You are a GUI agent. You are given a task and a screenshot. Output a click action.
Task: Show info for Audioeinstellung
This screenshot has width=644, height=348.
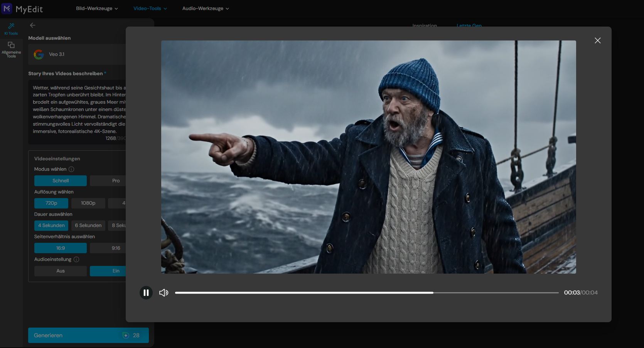(76, 259)
